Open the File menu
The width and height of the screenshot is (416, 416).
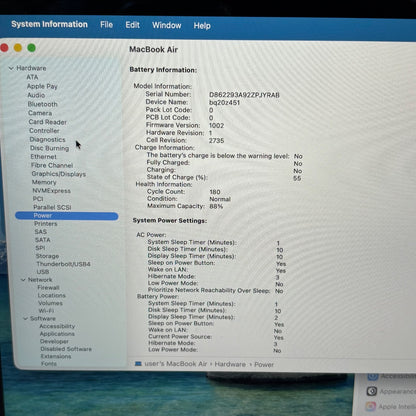pyautogui.click(x=106, y=25)
